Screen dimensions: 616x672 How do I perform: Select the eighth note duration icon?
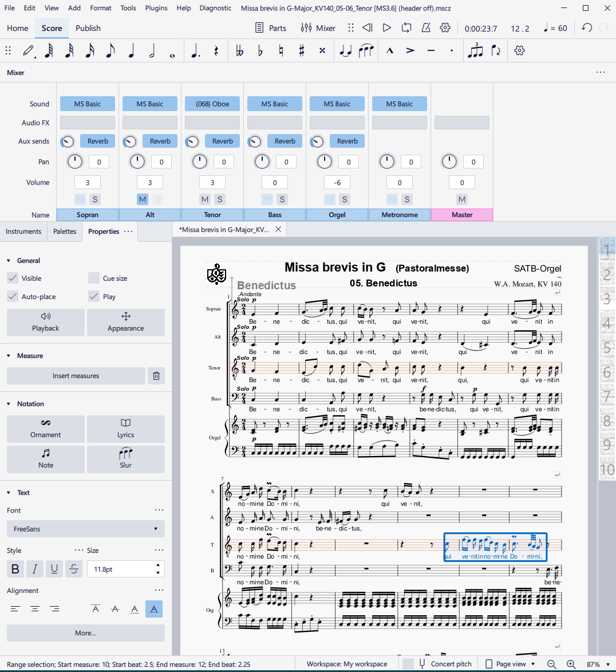point(110,50)
